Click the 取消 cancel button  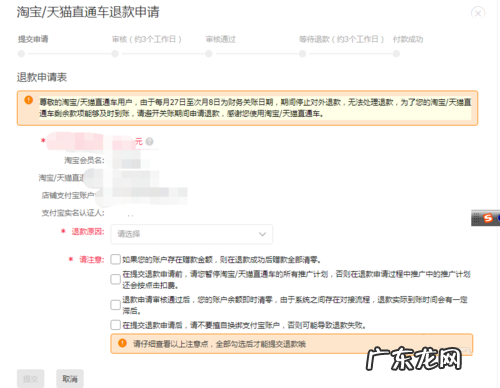pyautogui.click(x=70, y=379)
